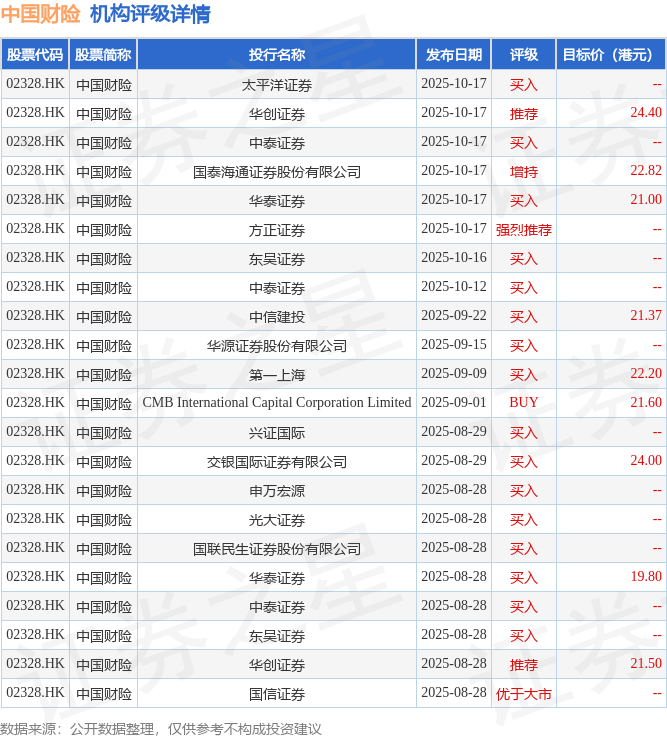Click the date 2025-09-22
667x738 pixels.
click(454, 315)
